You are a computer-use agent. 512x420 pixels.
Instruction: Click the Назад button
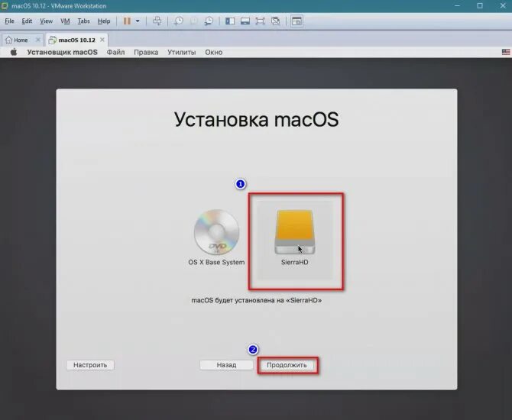pos(226,365)
